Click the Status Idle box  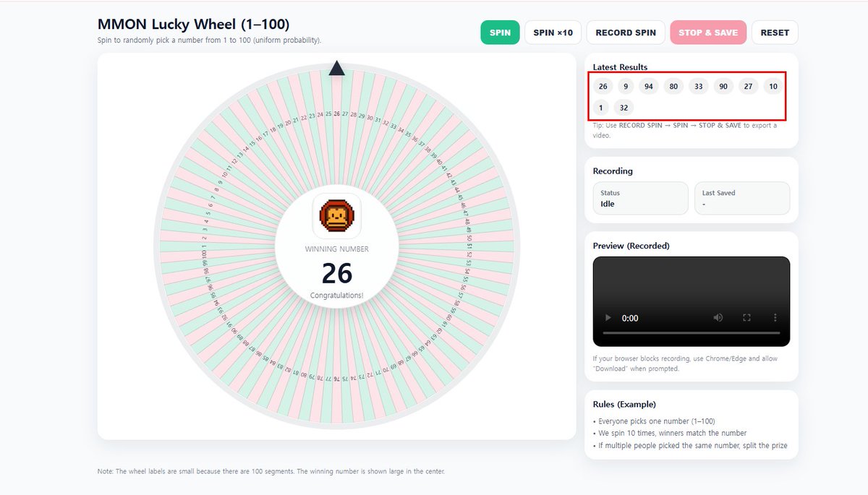(640, 198)
